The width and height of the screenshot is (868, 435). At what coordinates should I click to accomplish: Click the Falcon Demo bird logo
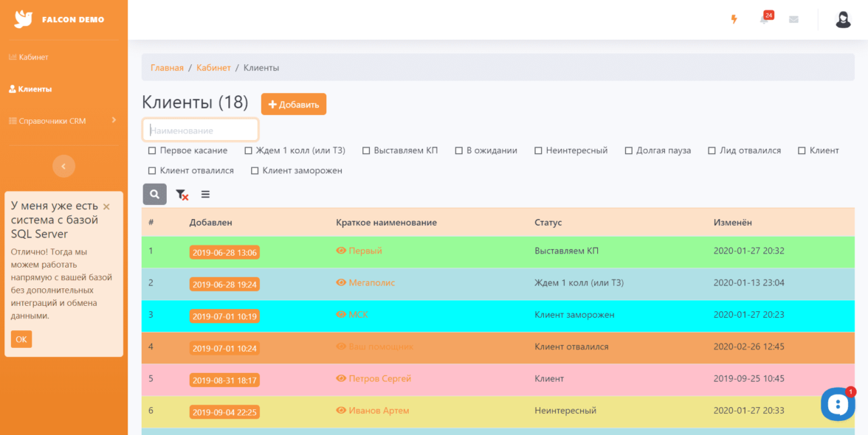pos(24,19)
